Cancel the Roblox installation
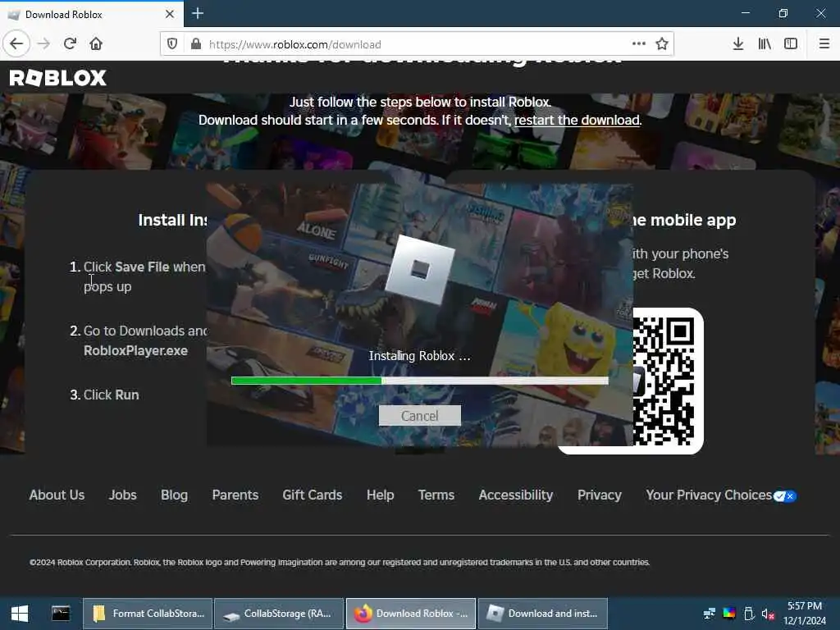Screen dimensions: 840x630 click(x=419, y=416)
